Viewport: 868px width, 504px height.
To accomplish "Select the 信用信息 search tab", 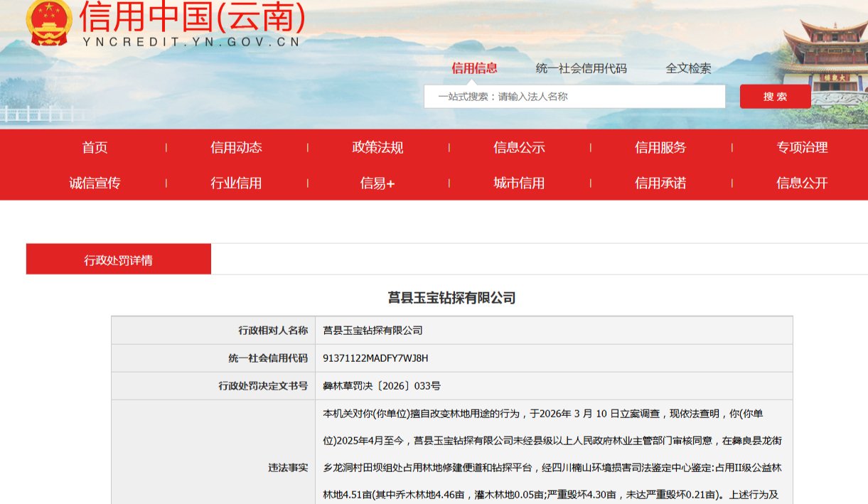I will click(x=474, y=68).
